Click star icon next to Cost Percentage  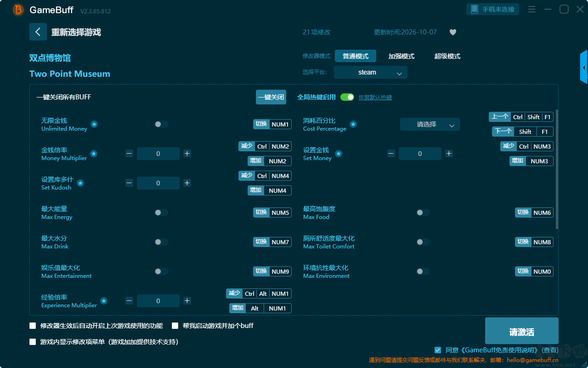(353, 124)
